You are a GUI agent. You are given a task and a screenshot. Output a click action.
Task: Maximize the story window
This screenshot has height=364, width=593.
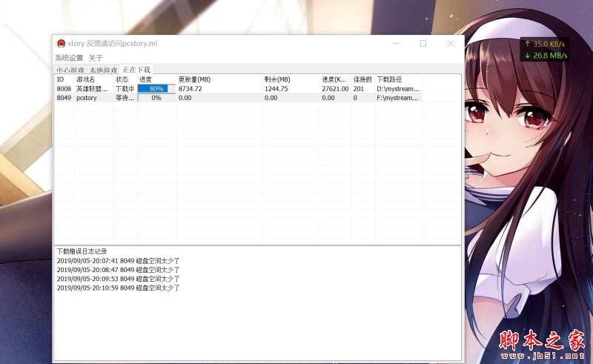423,44
